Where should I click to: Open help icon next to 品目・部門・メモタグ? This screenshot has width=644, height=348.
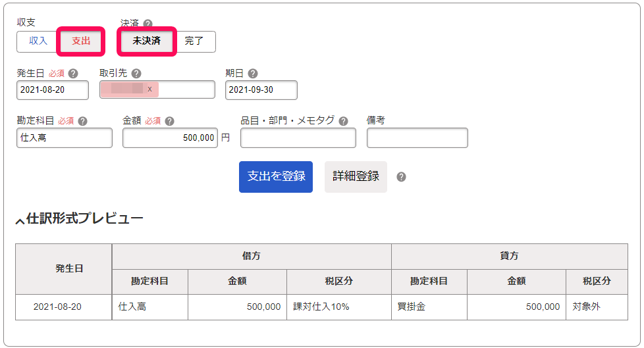click(x=343, y=121)
